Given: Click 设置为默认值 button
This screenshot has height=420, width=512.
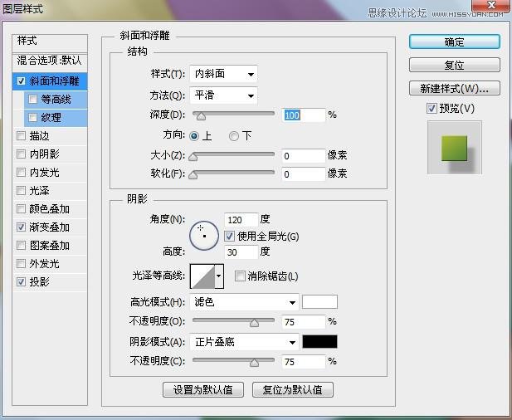Looking at the screenshot, I should pyautogui.click(x=203, y=389).
